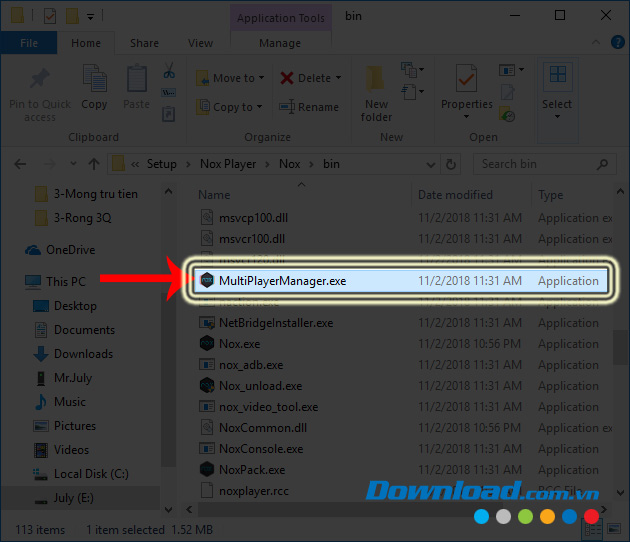Click the New folder icon

pyautogui.click(x=374, y=79)
